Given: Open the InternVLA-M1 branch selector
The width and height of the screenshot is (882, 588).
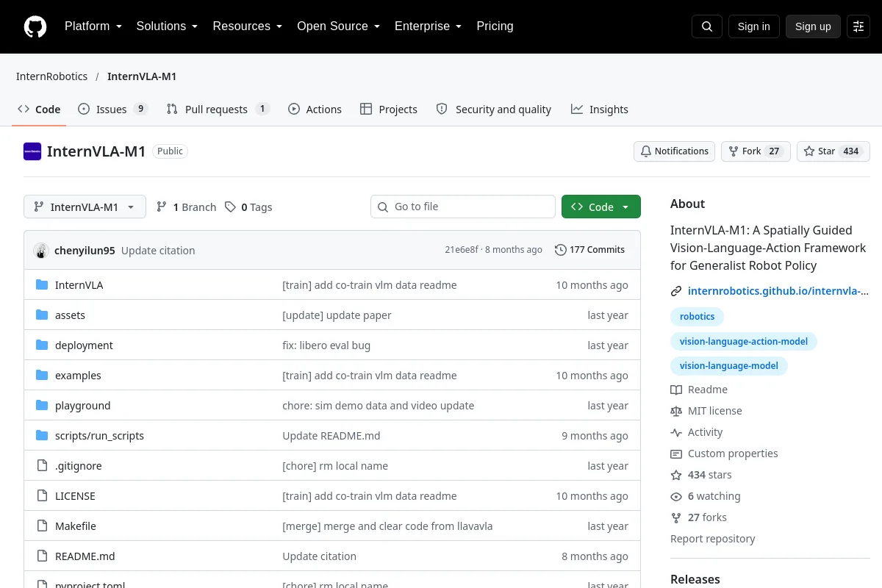Looking at the screenshot, I should pos(85,207).
